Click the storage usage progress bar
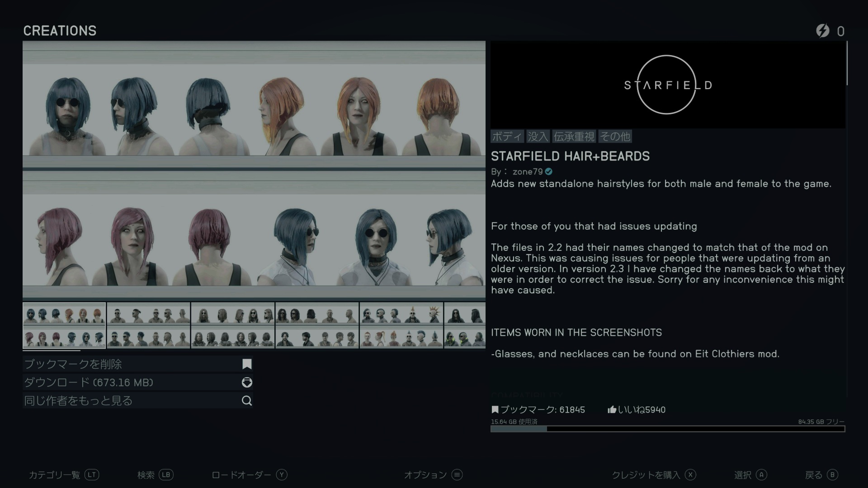The width and height of the screenshot is (868, 488). [667, 429]
